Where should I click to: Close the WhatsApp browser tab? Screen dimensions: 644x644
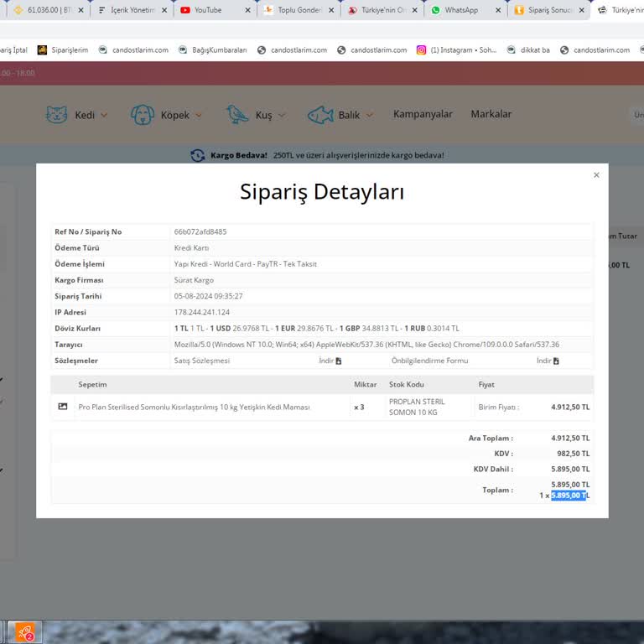click(498, 10)
